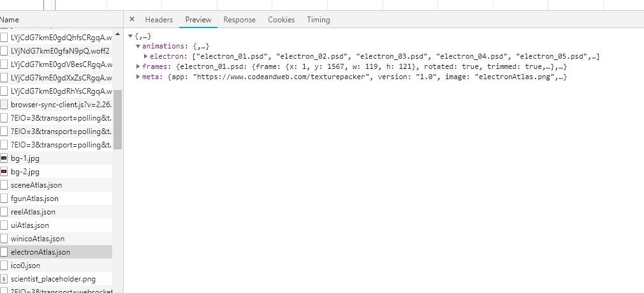This screenshot has width=644, height=293.
Task: Expand the electron array node
Action: (x=146, y=56)
